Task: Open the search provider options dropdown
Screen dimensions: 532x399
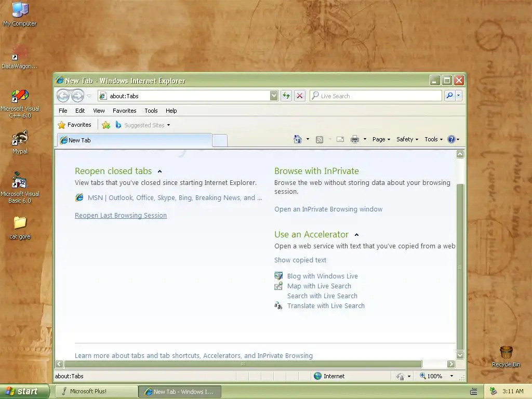Action: [x=458, y=96]
